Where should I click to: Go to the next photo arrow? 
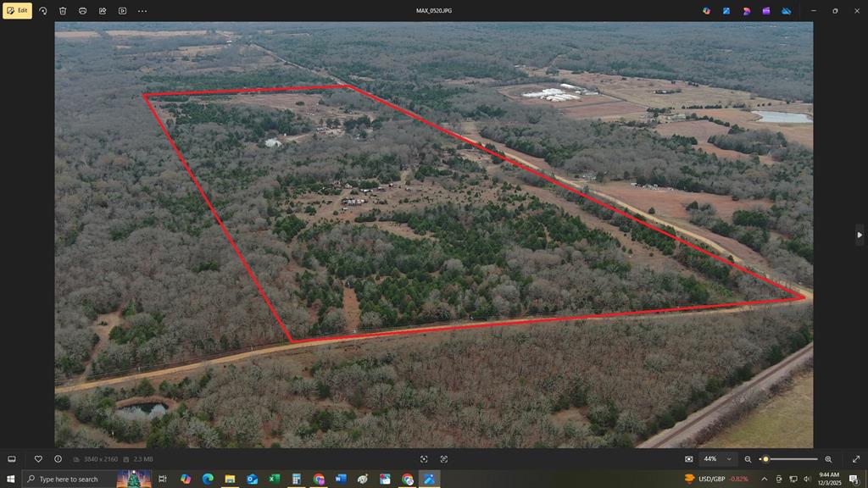(860, 235)
